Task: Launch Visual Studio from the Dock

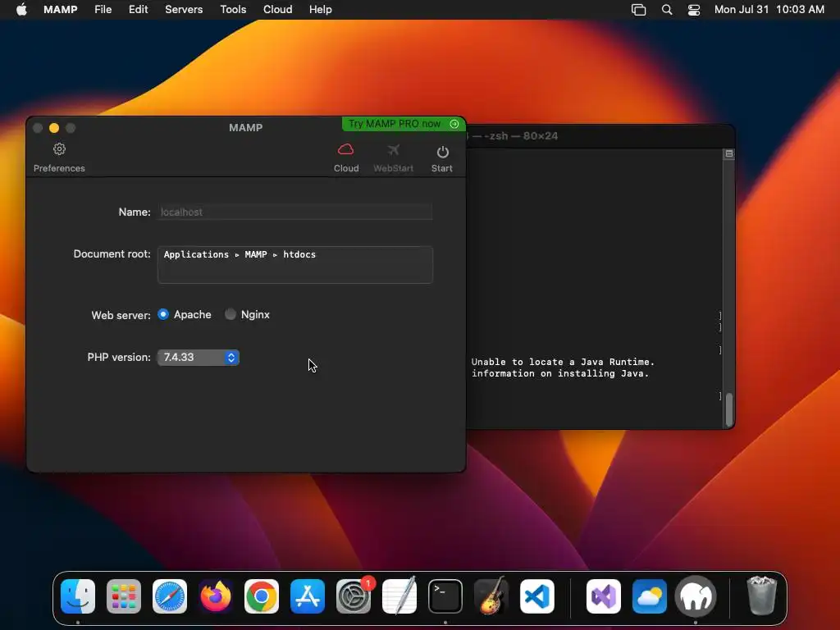Action: [x=604, y=596]
